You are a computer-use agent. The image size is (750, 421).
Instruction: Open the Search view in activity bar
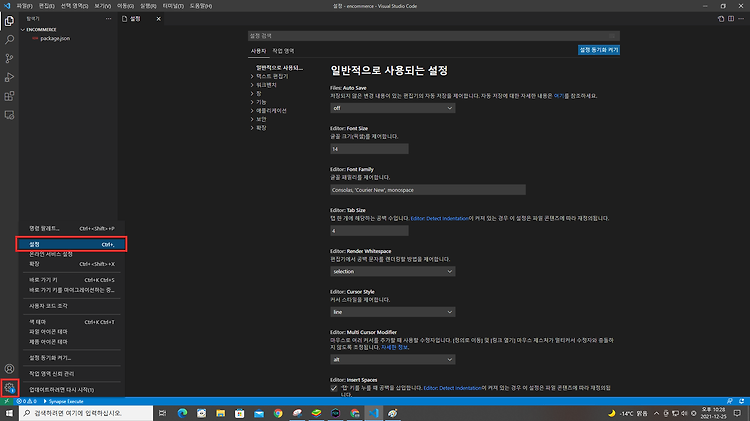[9, 40]
